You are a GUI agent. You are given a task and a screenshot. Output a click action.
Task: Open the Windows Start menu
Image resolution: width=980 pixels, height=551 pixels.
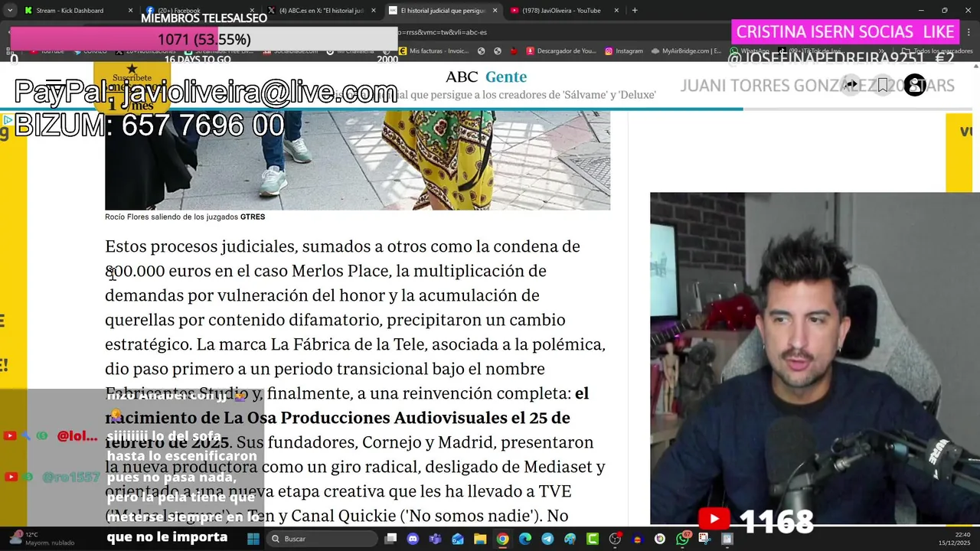coord(253,539)
